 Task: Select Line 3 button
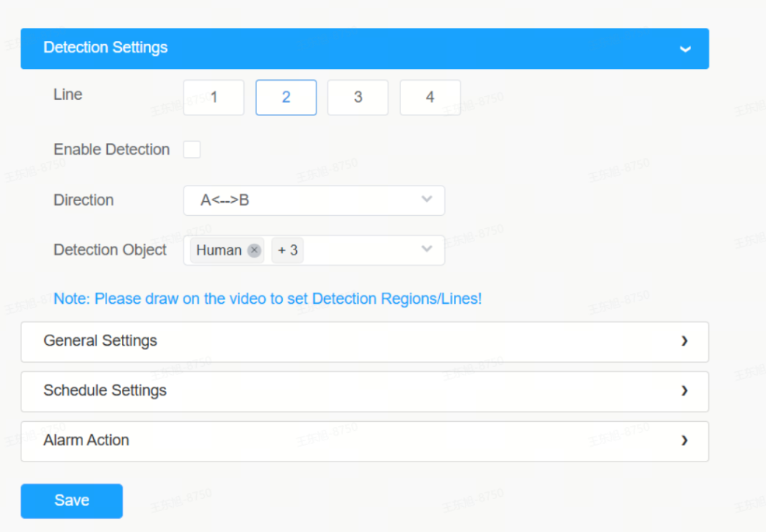pos(358,98)
